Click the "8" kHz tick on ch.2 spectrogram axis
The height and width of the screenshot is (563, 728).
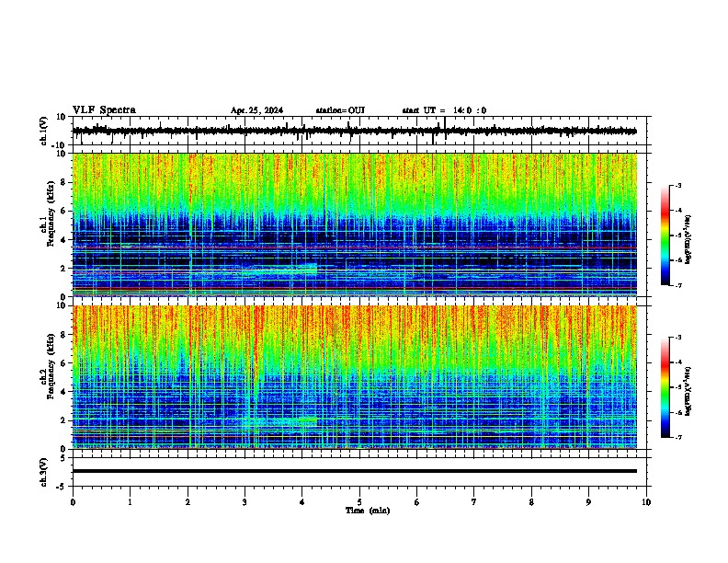[x=63, y=335]
